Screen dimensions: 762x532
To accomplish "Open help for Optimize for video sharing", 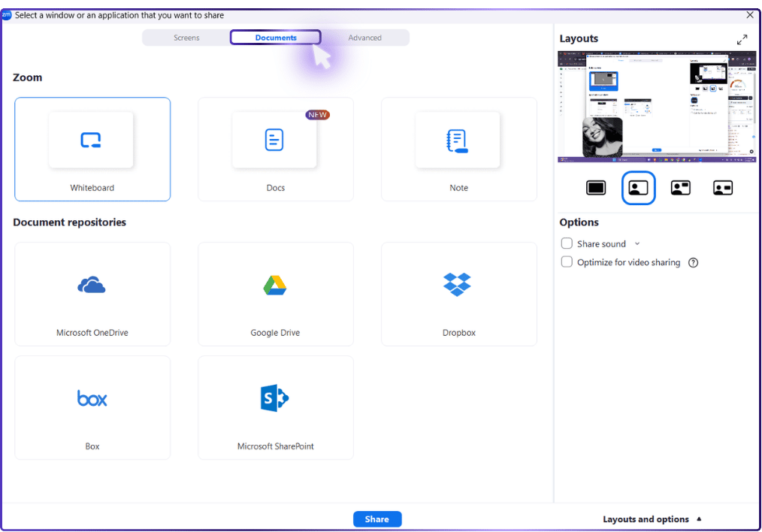I will (694, 262).
